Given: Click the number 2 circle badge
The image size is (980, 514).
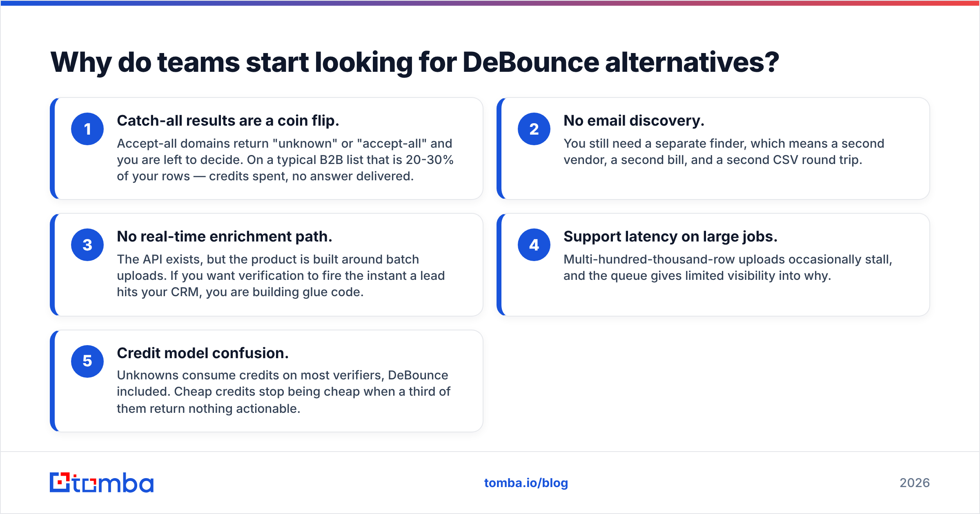Looking at the screenshot, I should point(534,129).
